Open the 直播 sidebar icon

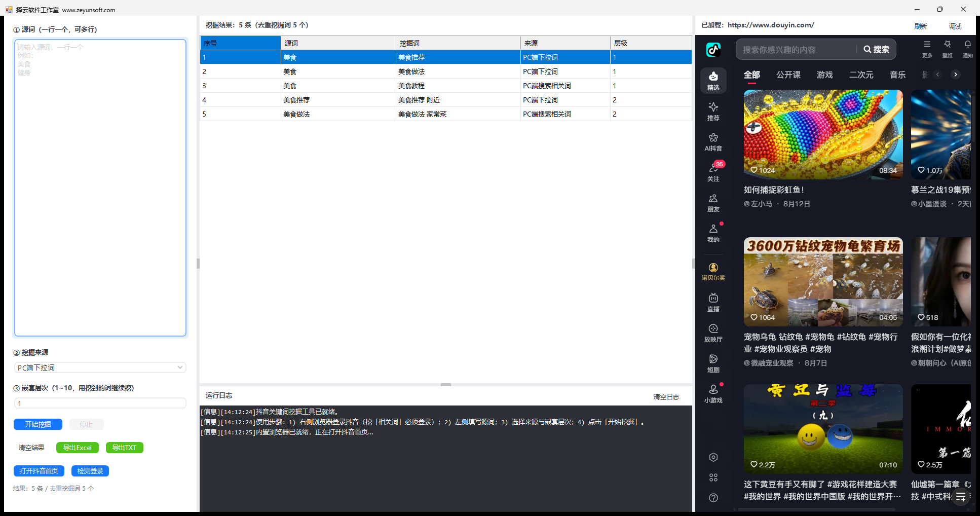point(713,303)
